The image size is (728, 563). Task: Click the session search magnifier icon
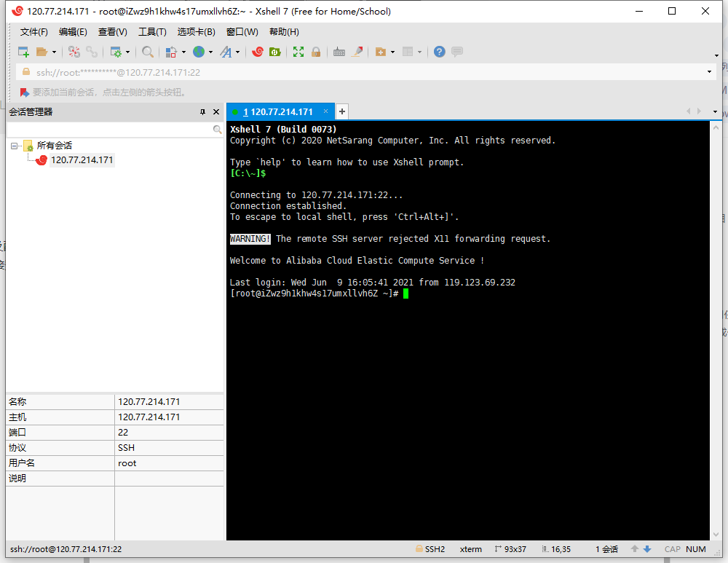[x=217, y=130]
